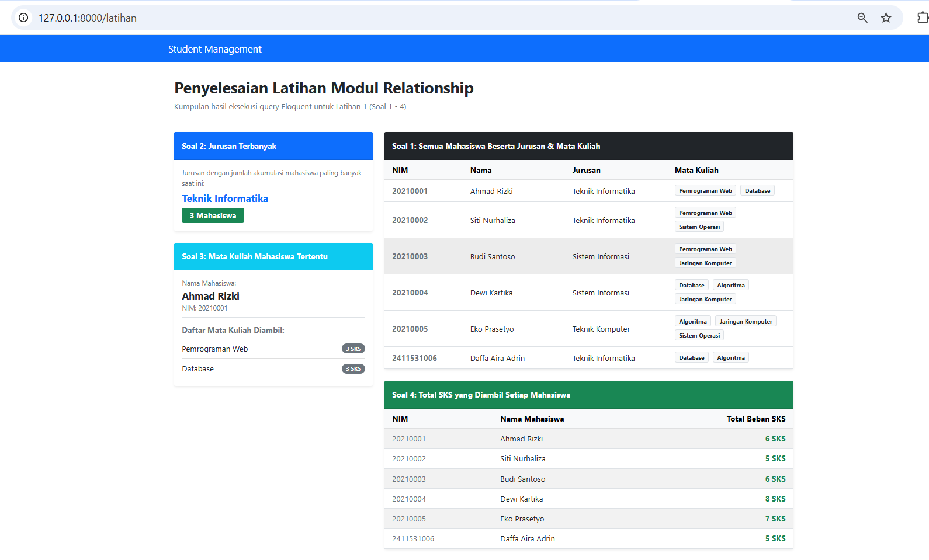929x560 pixels.
Task: Click the Soal 4 Total SKS green header
Action: 589,395
